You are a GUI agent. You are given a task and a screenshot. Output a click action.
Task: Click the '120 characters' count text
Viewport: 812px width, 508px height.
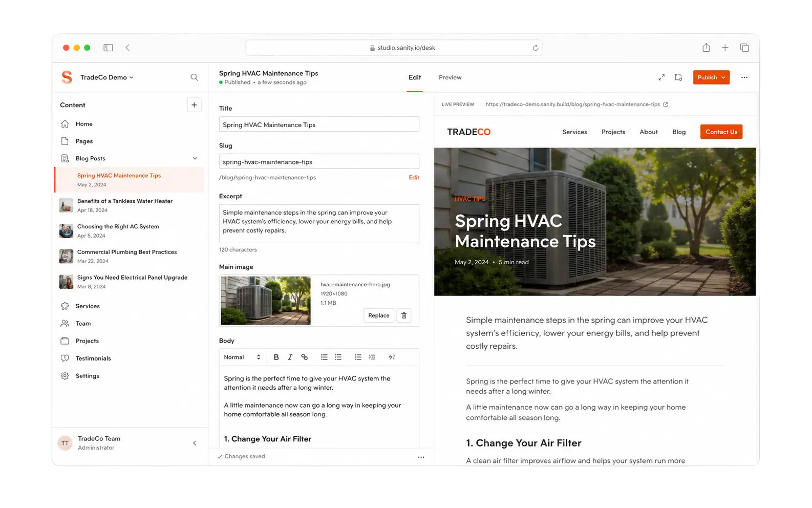click(x=238, y=250)
